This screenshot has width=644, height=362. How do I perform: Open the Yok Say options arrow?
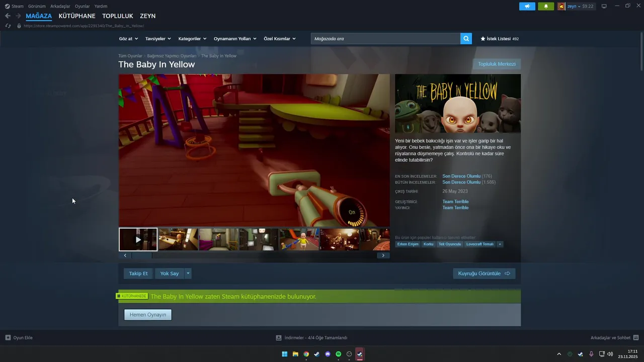coord(188,274)
